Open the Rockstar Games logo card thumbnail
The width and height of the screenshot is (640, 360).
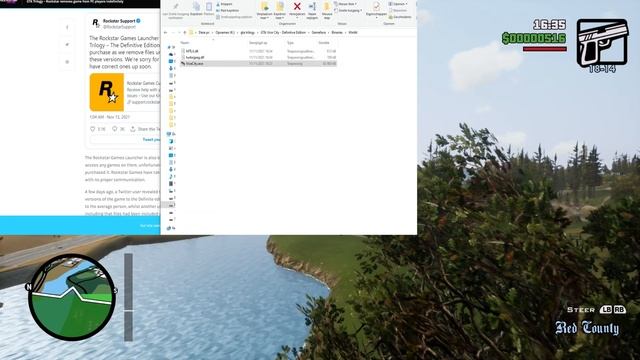pos(107,92)
